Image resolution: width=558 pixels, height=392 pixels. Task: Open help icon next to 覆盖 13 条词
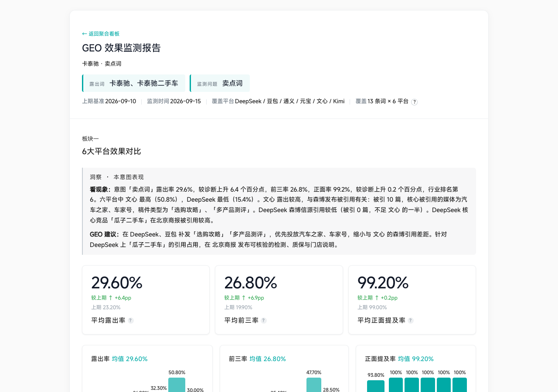[x=414, y=102]
